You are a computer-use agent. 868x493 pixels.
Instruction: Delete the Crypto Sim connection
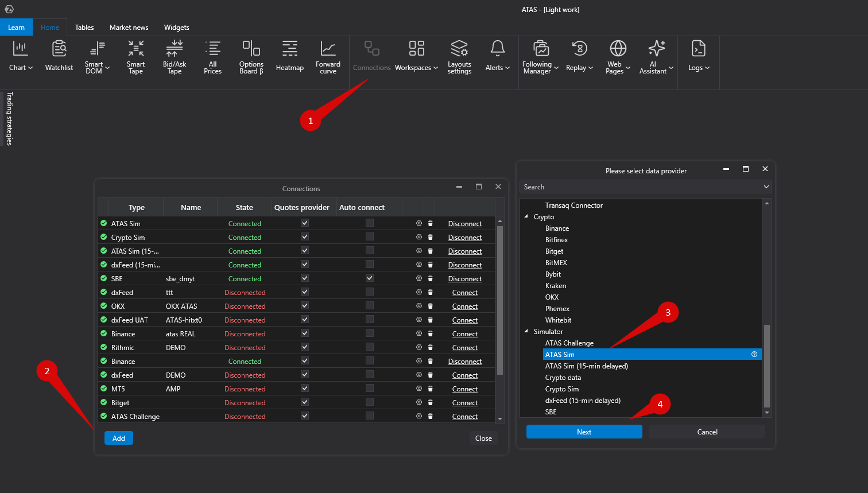pos(431,237)
